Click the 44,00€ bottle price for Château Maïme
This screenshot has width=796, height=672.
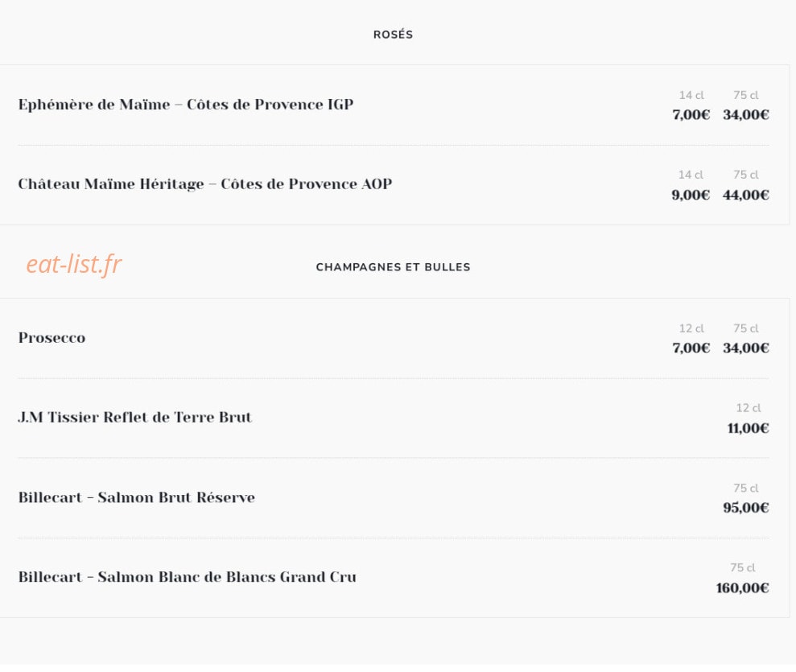pyautogui.click(x=746, y=195)
